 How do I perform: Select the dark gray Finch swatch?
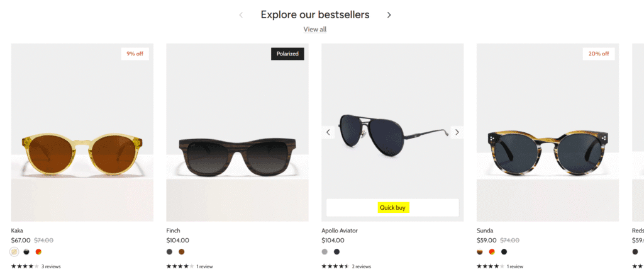point(169,252)
